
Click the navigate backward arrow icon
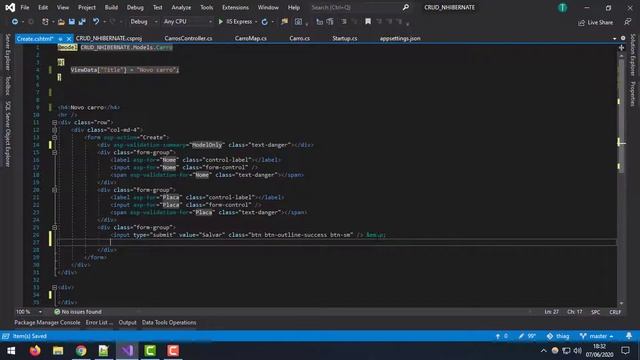(15, 22)
